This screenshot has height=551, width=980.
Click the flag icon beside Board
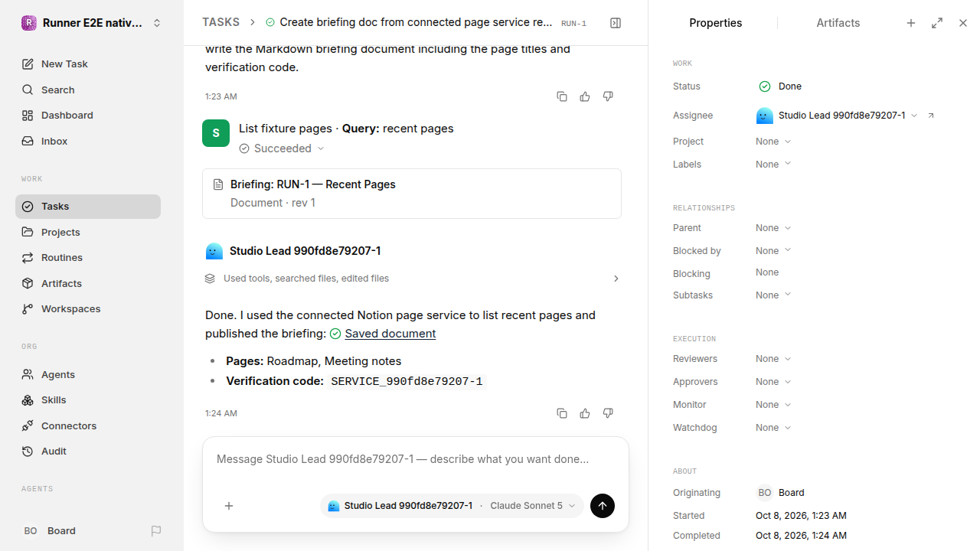(156, 531)
